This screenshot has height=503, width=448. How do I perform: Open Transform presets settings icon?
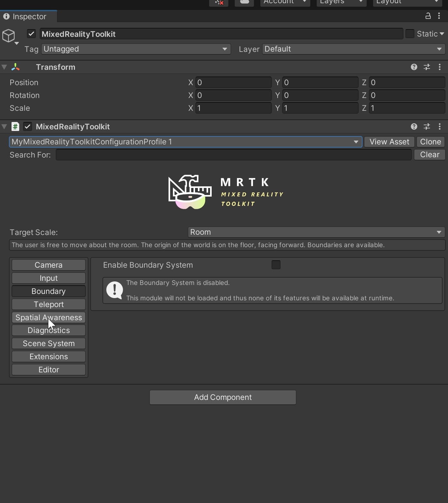pos(427,67)
